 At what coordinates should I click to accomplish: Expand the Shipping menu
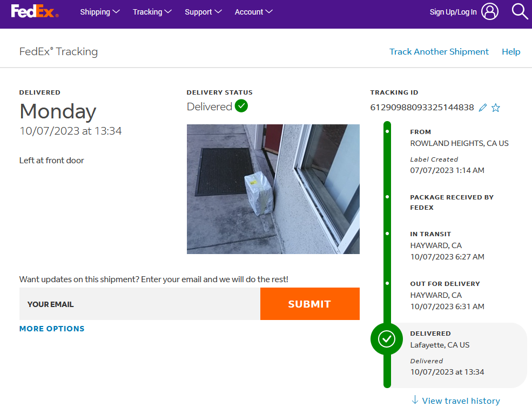pyautogui.click(x=100, y=12)
